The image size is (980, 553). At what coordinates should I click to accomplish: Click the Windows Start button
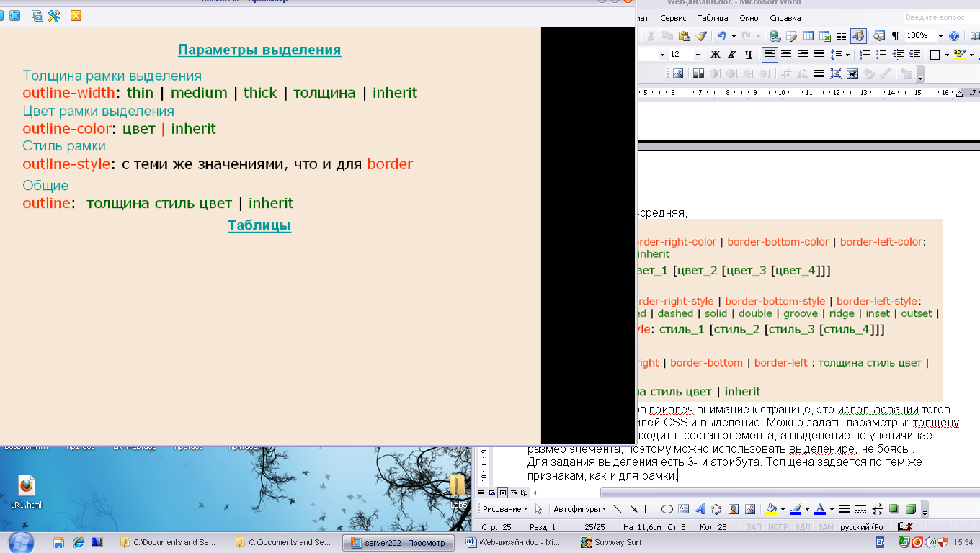pos(19,541)
